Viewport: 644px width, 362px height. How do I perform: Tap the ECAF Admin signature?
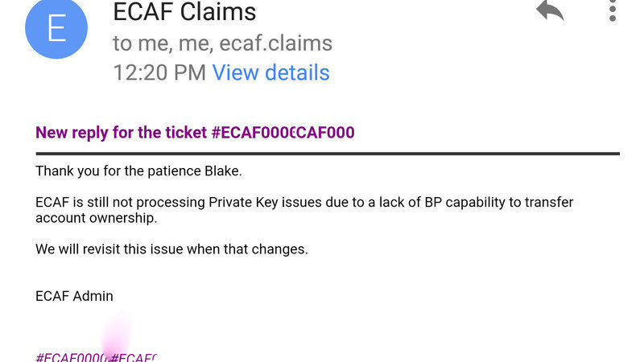(x=74, y=296)
